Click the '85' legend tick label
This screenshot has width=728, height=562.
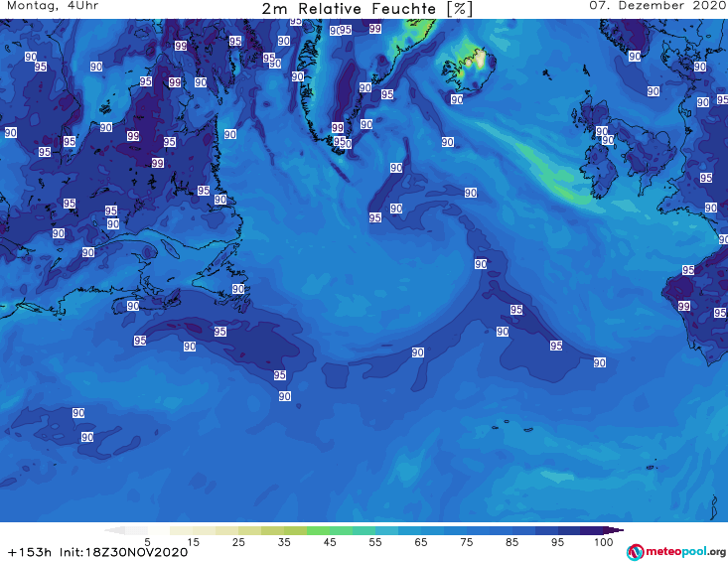pos(512,542)
